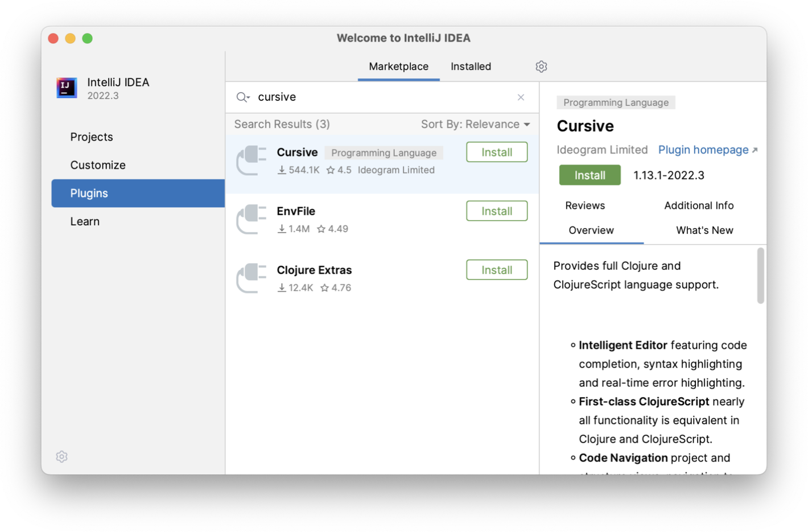Click the Cursive heading in details pane
This screenshot has width=808, height=532.
click(x=585, y=126)
